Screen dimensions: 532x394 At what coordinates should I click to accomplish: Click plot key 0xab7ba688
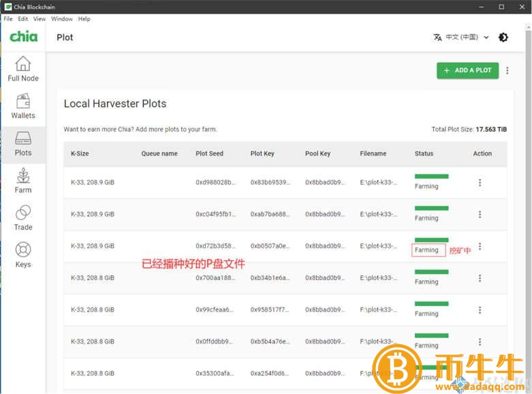[270, 214]
